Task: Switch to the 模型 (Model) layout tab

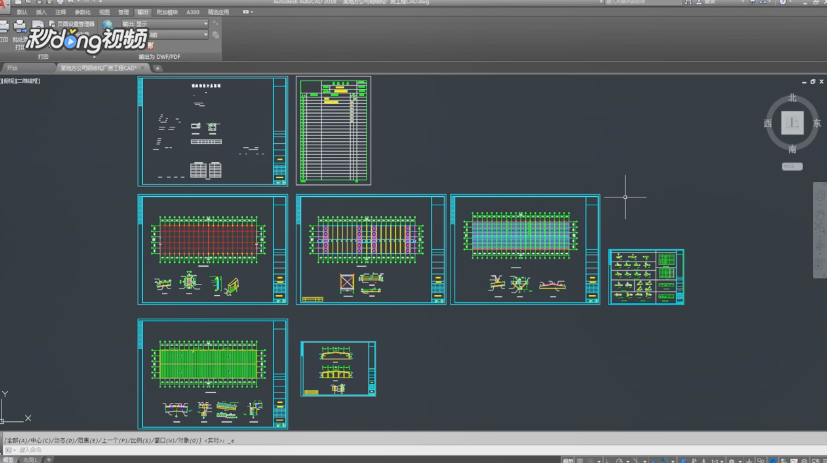Action: click(8, 460)
